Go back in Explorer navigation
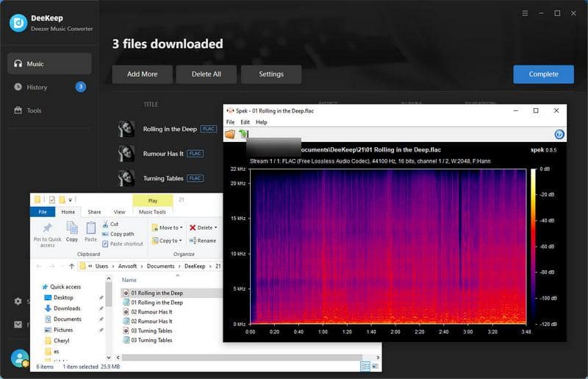Image resolution: width=588 pixels, height=379 pixels. click(x=39, y=266)
